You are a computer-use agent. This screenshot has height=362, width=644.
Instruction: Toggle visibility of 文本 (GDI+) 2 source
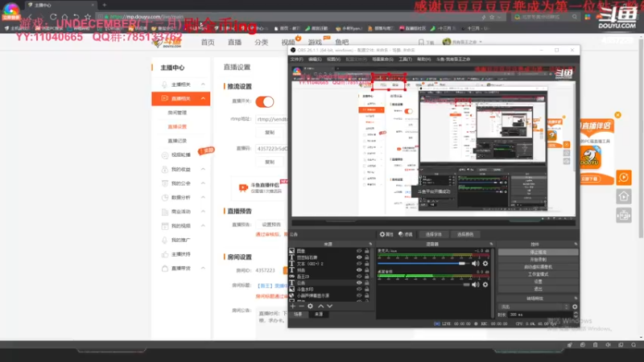click(359, 264)
